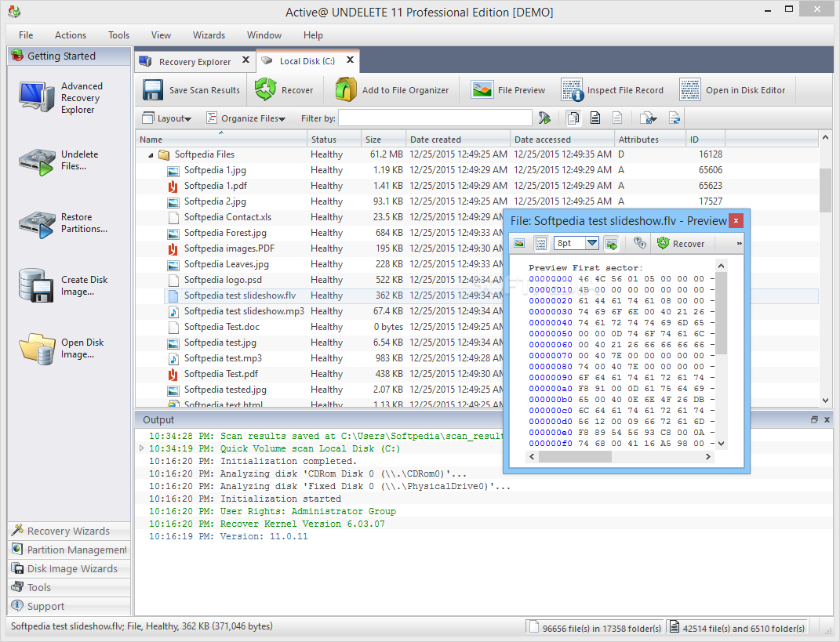This screenshot has width=840, height=642.
Task: Click the export image icon in preview toolbar
Action: (x=611, y=244)
